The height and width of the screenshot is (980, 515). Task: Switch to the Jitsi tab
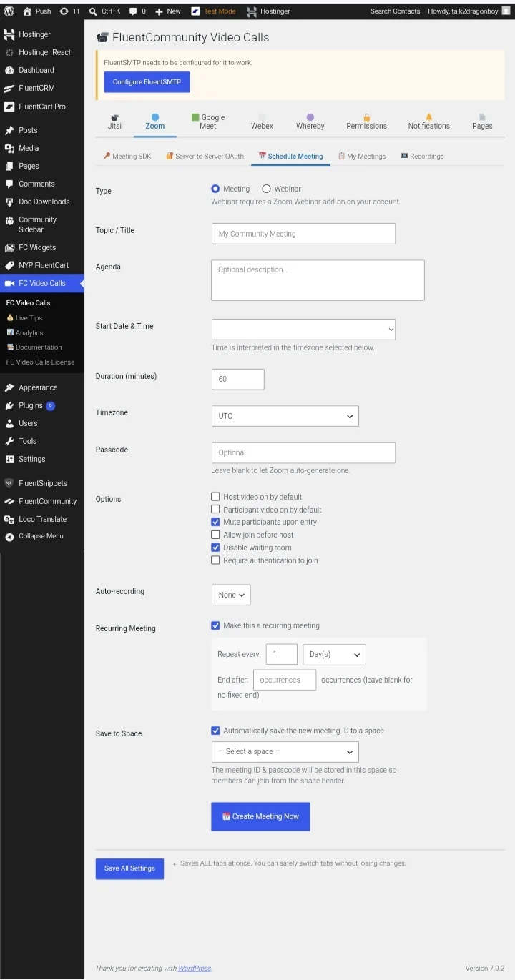tap(114, 122)
